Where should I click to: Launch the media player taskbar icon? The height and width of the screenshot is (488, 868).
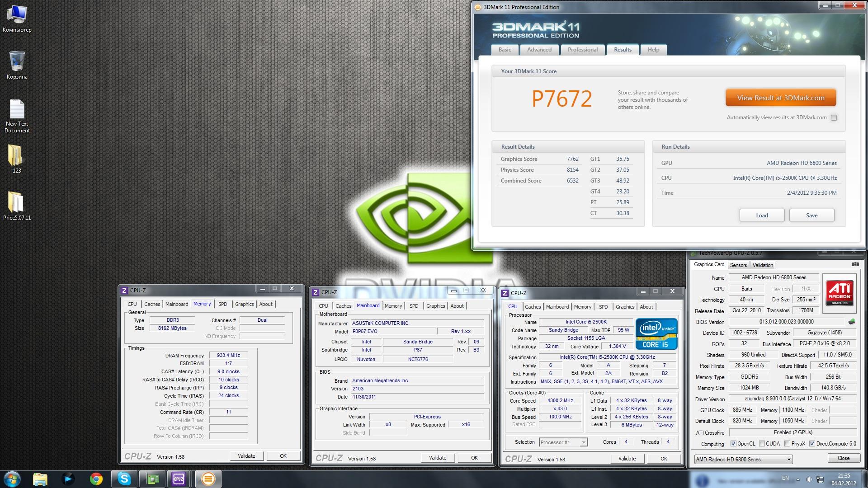click(x=68, y=479)
